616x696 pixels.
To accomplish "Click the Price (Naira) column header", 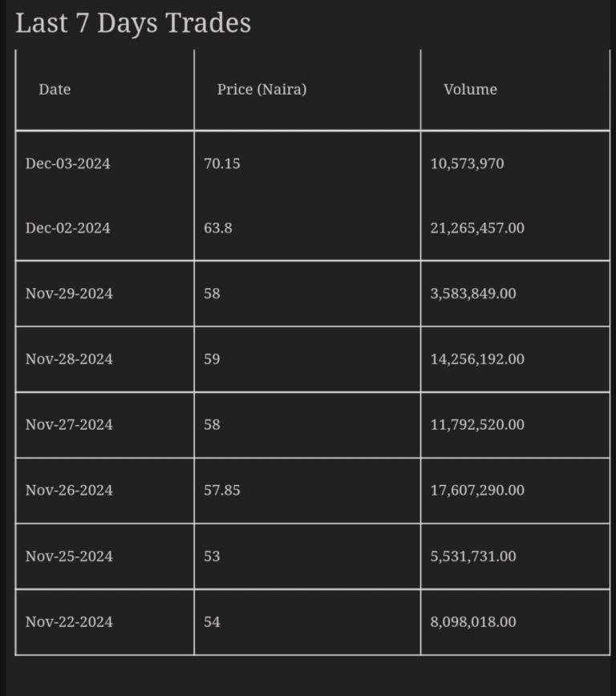I will [x=261, y=90].
